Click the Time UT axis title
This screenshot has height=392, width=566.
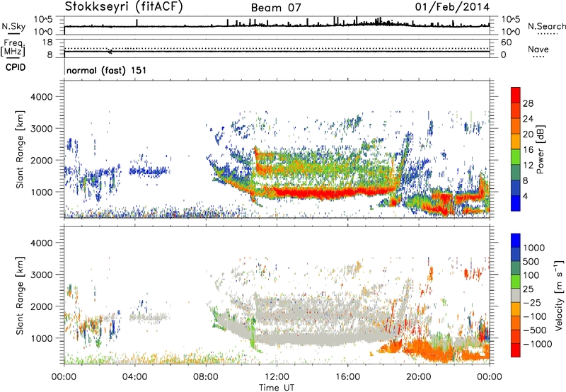click(277, 387)
